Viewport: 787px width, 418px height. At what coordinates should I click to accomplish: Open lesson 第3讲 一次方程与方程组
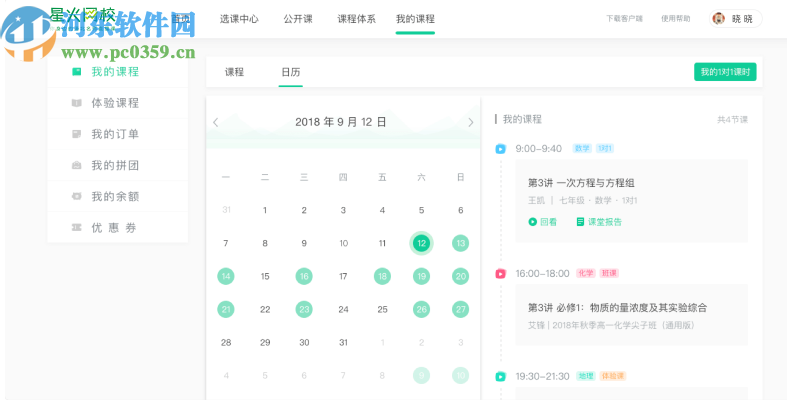(x=581, y=183)
